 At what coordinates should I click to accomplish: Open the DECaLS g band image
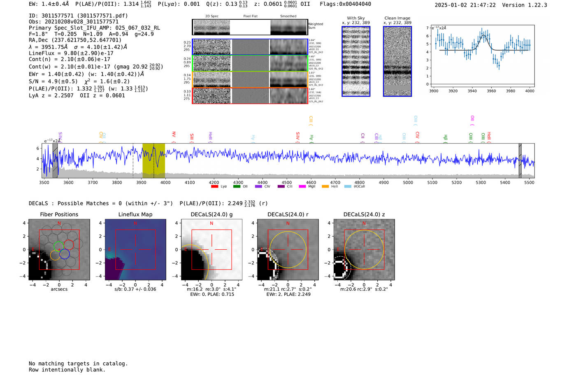[211, 250]
